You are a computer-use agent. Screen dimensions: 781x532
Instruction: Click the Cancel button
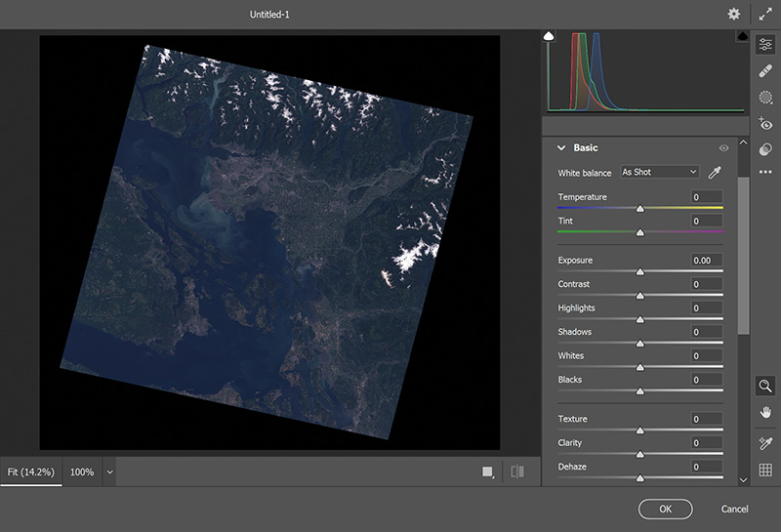(734, 509)
